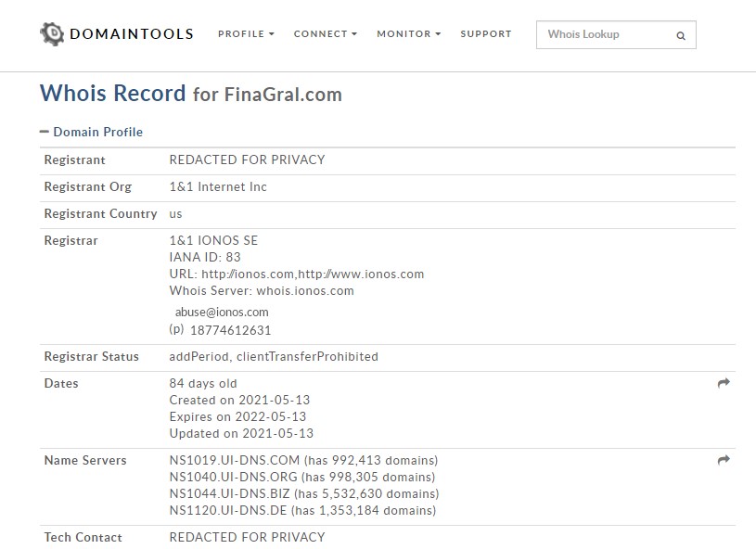Click the minus icon before Domain Profile
The width and height of the screenshot is (756, 549).
pos(45,132)
